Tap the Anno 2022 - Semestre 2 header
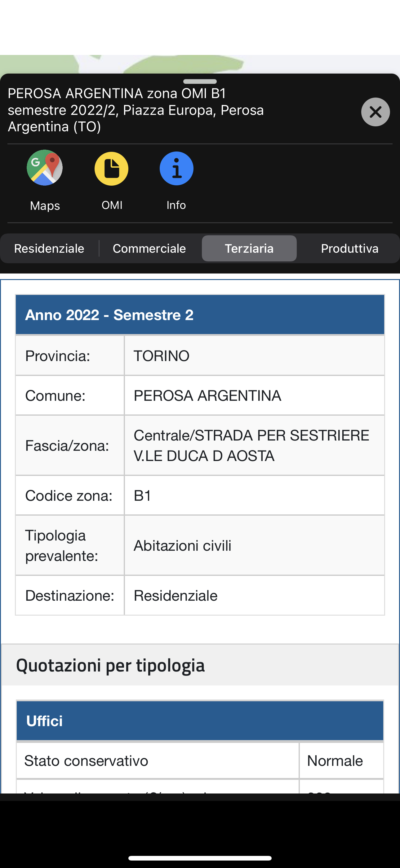The image size is (400, 868). (200, 315)
